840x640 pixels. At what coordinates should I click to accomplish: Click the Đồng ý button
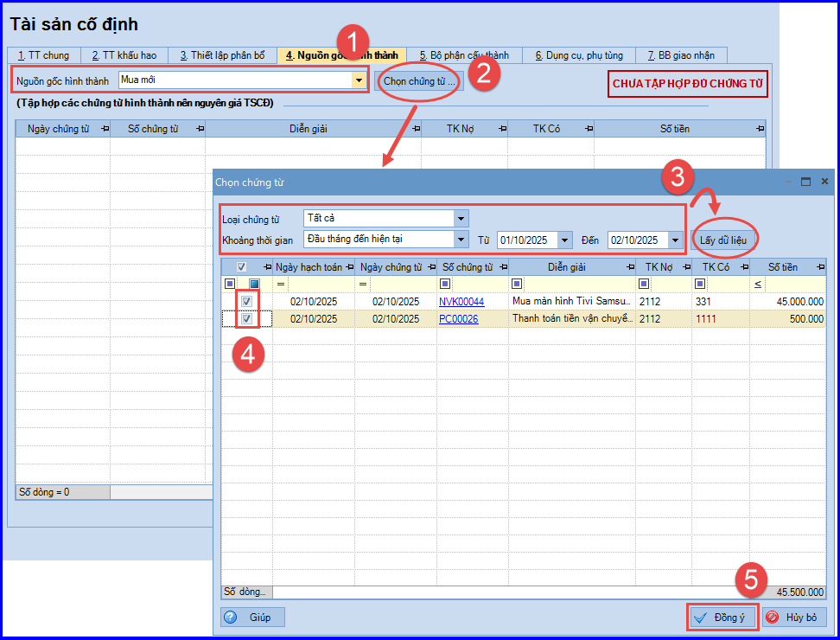[722, 618]
